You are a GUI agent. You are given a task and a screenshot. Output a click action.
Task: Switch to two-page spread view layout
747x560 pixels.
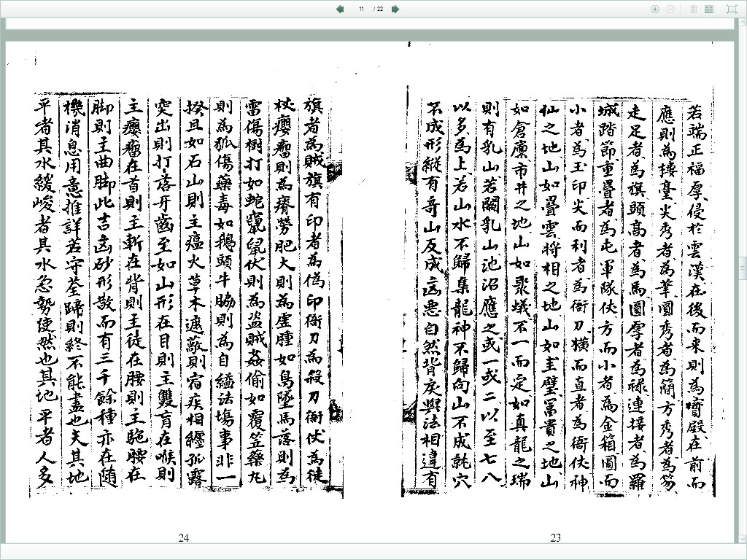point(709,9)
